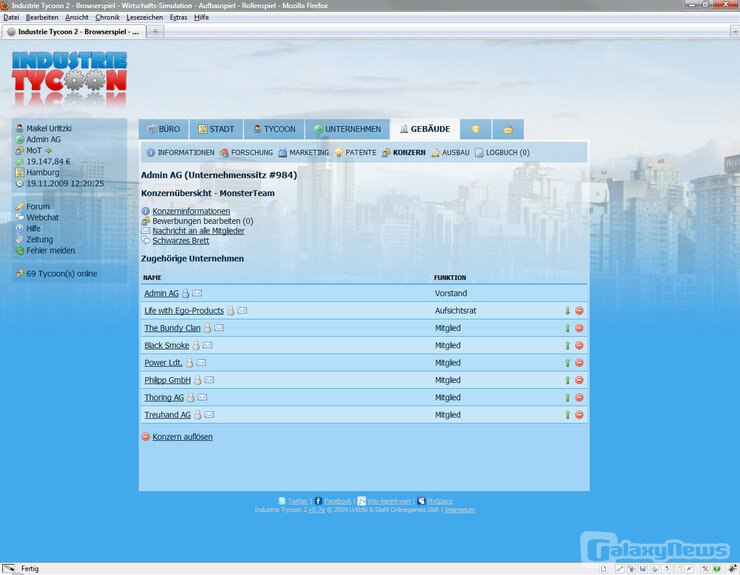Open new browser tab plus button
Screen dimensions: 740x575
tap(155, 32)
